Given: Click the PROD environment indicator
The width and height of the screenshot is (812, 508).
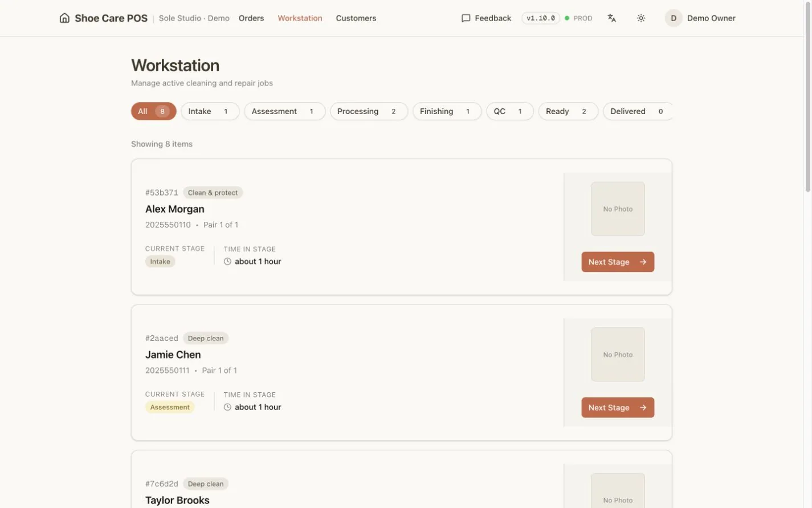Looking at the screenshot, I should pos(578,18).
